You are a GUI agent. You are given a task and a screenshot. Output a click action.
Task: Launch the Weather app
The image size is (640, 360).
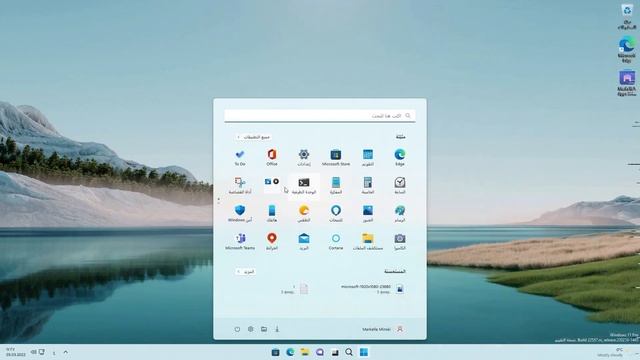[x=304, y=213]
